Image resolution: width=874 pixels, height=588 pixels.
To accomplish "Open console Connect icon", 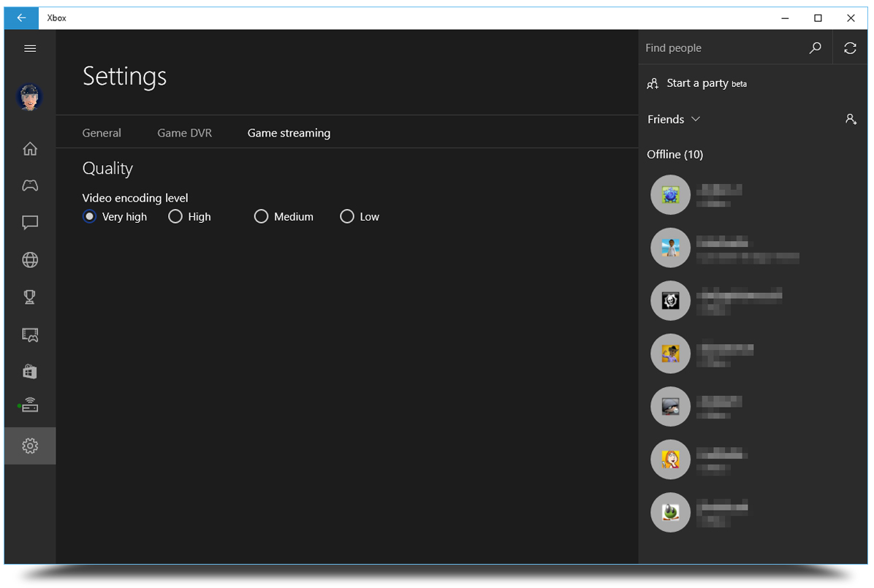I will click(29, 405).
